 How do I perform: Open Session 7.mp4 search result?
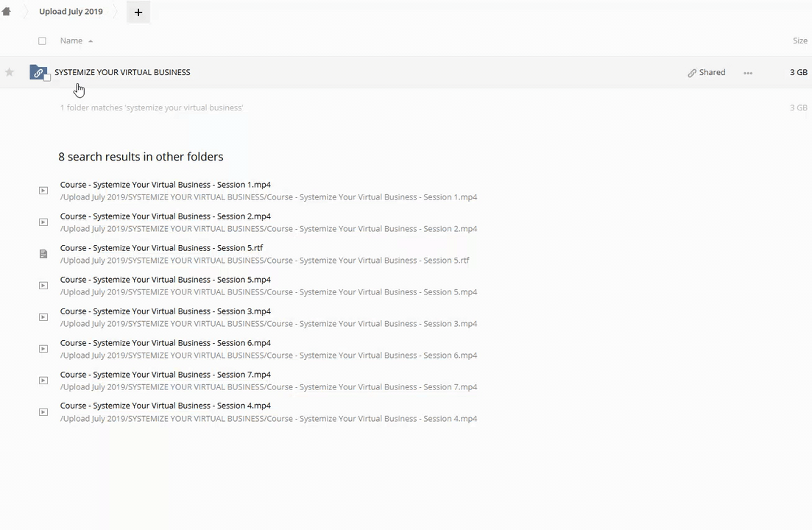click(166, 375)
